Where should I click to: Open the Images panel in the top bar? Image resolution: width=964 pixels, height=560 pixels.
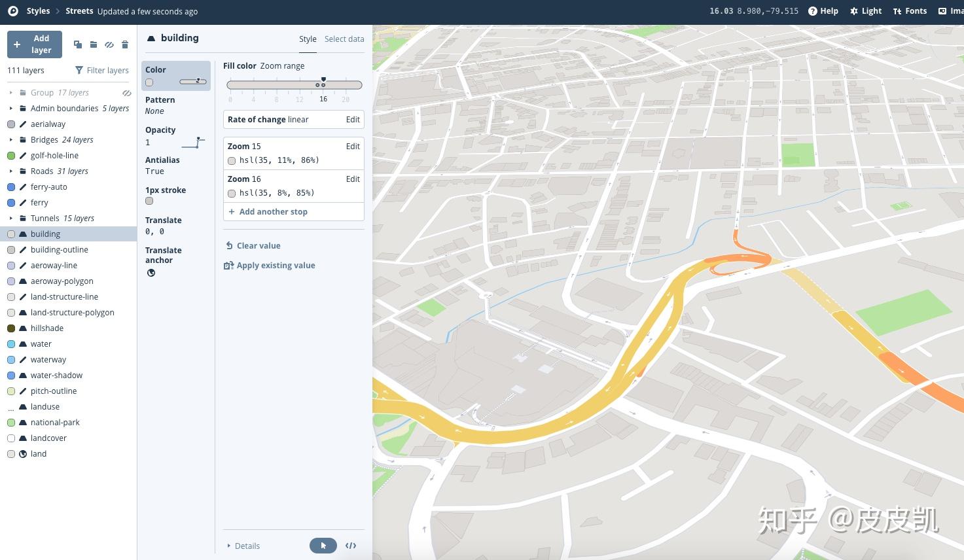pyautogui.click(x=950, y=10)
